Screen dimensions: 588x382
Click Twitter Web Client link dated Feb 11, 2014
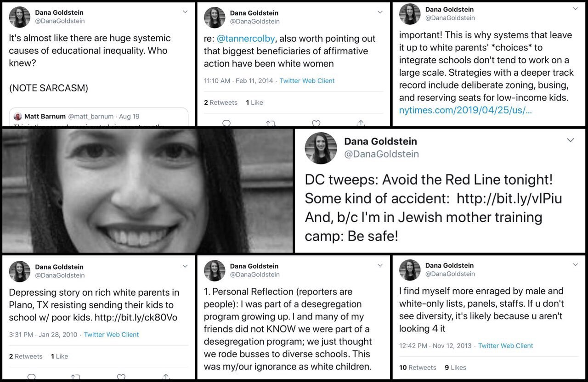[307, 81]
